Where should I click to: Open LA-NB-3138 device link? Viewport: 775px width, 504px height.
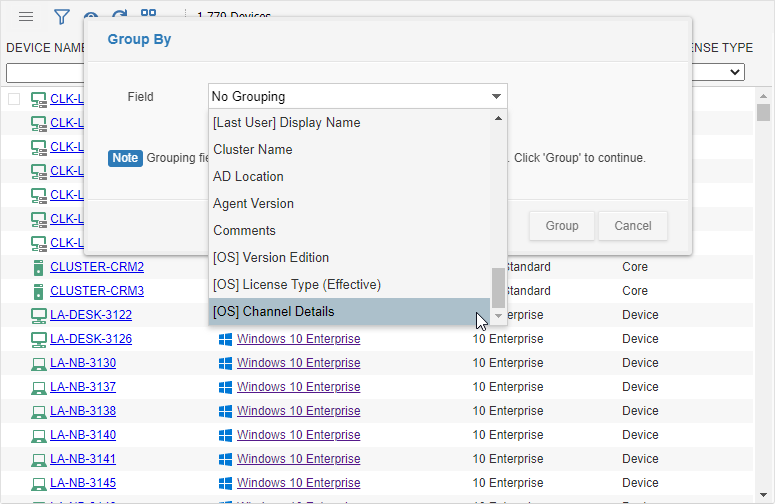[x=83, y=411]
